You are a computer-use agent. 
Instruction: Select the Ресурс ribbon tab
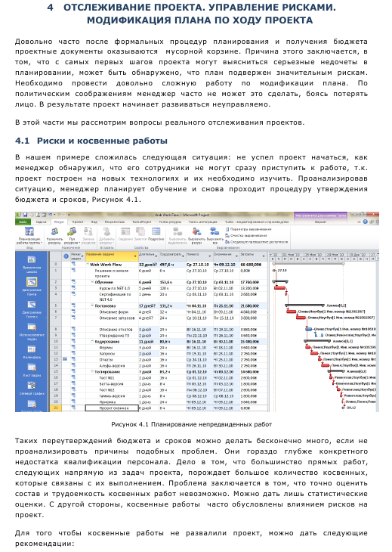[59, 222]
